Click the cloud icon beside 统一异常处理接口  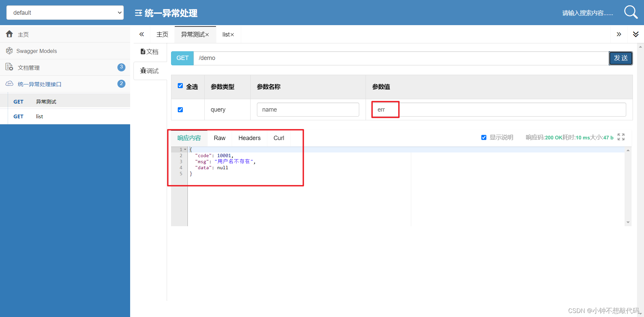pyautogui.click(x=9, y=83)
